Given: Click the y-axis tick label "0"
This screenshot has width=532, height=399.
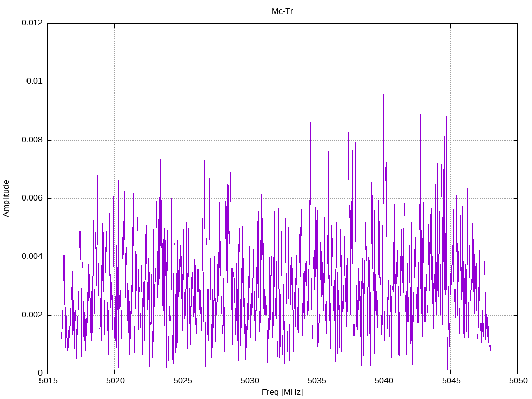Looking at the screenshot, I should pos(41,373).
